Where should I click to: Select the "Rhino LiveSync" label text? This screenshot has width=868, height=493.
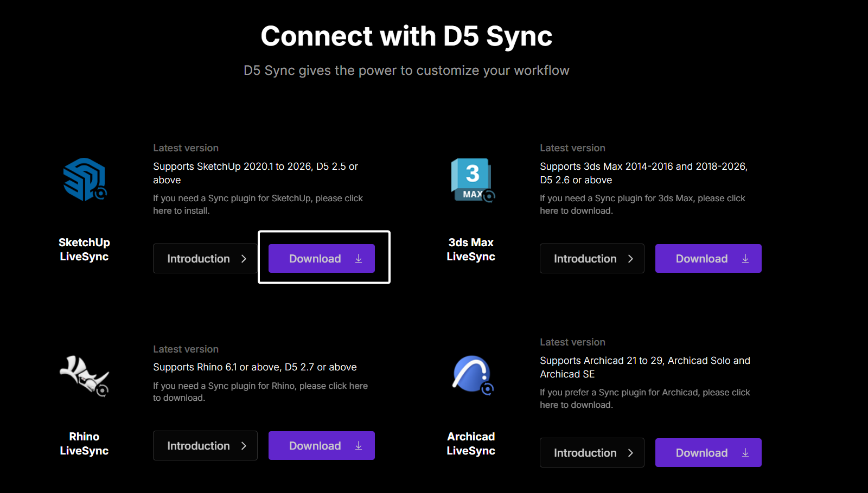pyautogui.click(x=84, y=444)
